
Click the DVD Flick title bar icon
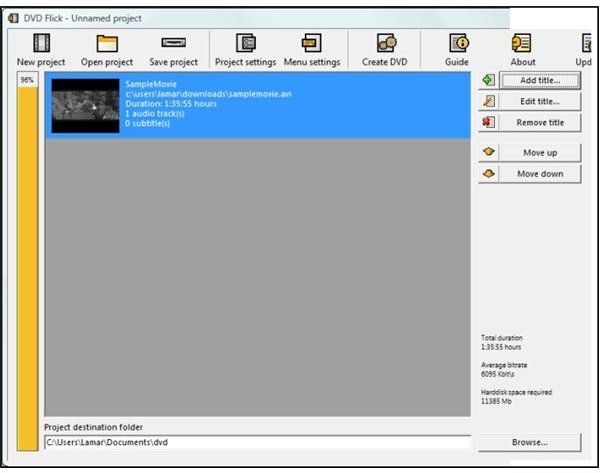13,18
